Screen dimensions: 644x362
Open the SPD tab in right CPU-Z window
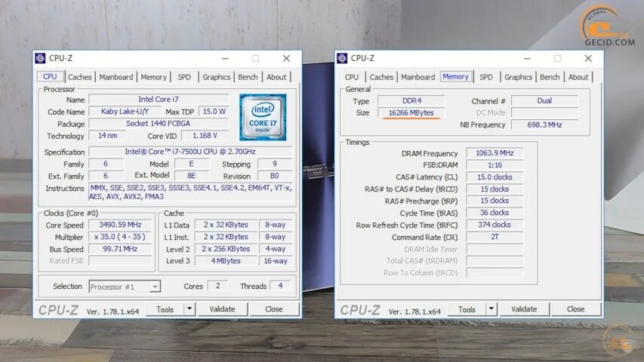click(486, 77)
